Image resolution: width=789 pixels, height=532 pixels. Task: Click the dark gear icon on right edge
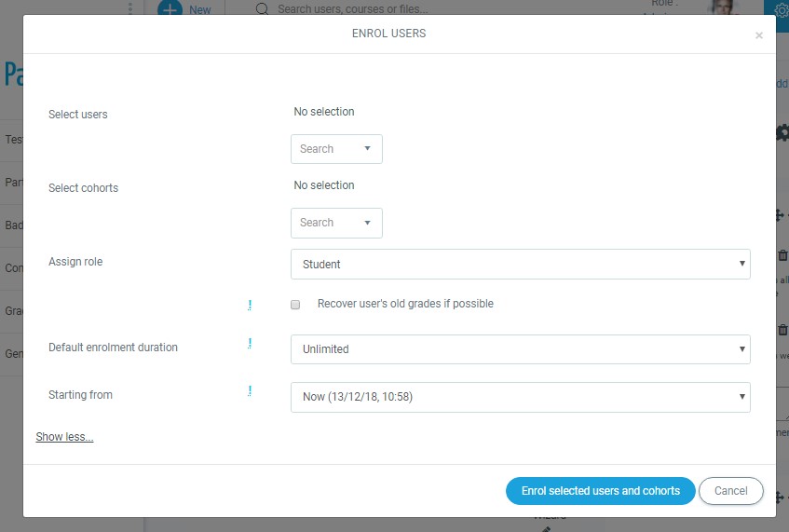pyautogui.click(x=782, y=133)
